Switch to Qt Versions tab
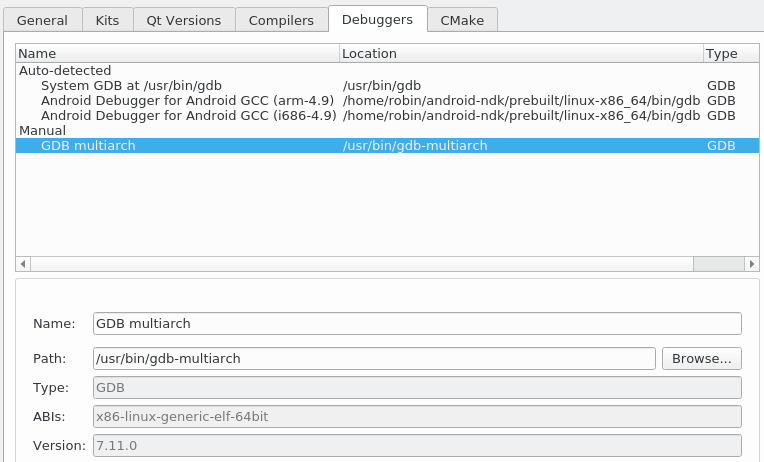 (x=184, y=19)
